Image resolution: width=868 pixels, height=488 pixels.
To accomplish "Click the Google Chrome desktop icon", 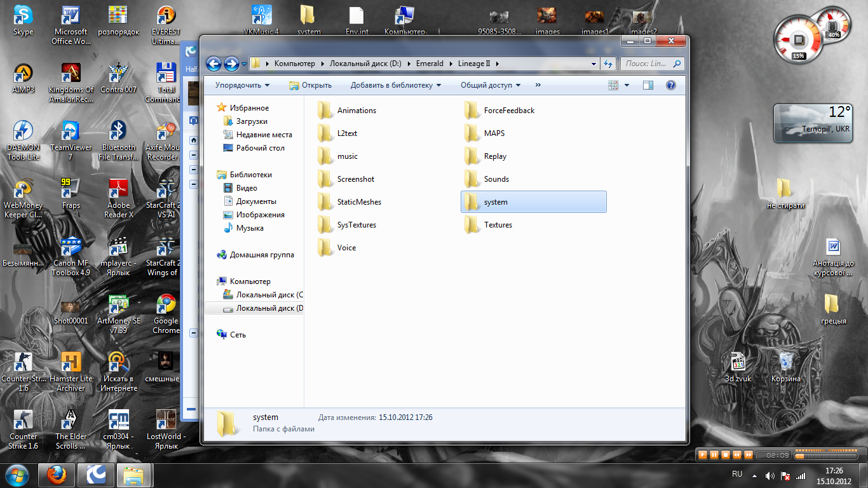I will coord(166,313).
